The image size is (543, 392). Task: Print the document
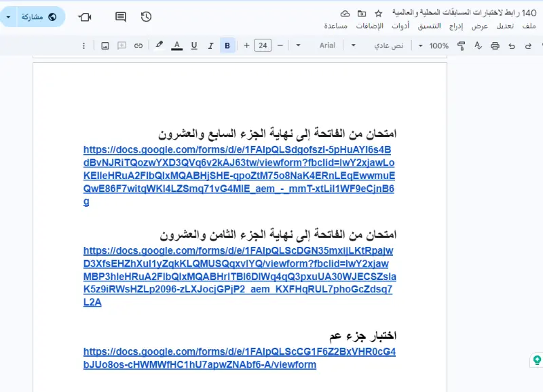click(495, 45)
